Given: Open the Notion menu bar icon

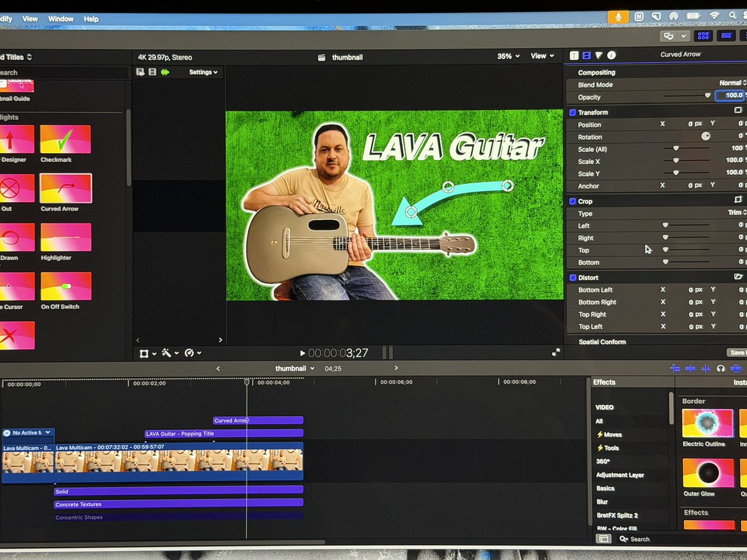Looking at the screenshot, I should pos(639,16).
